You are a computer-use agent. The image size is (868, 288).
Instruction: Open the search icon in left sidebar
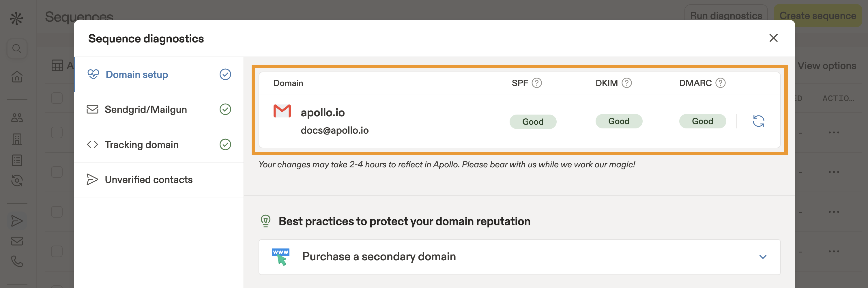coord(17,48)
